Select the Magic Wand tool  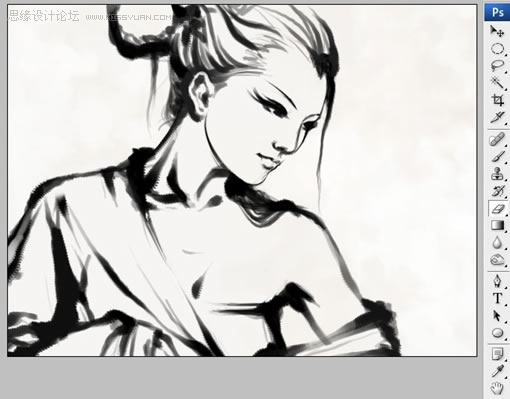click(497, 82)
